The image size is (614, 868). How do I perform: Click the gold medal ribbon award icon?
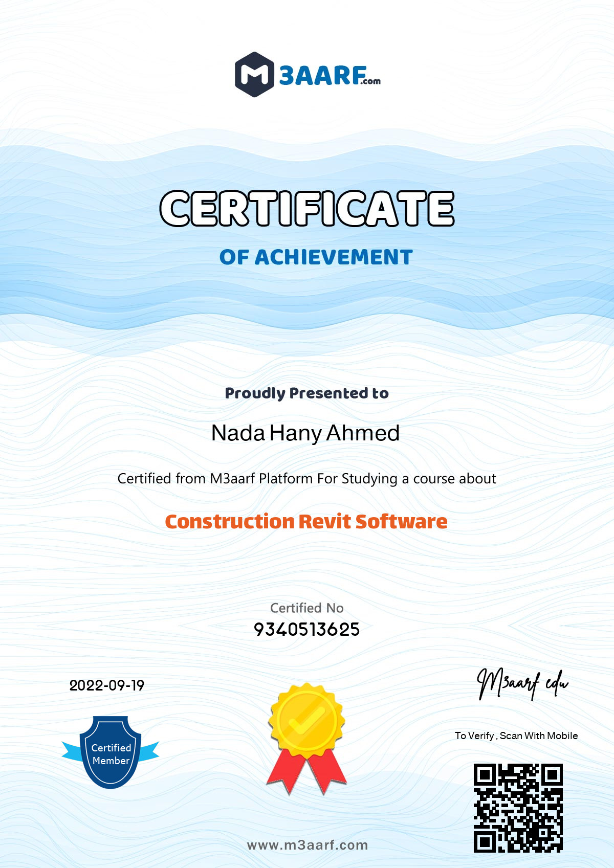(306, 739)
